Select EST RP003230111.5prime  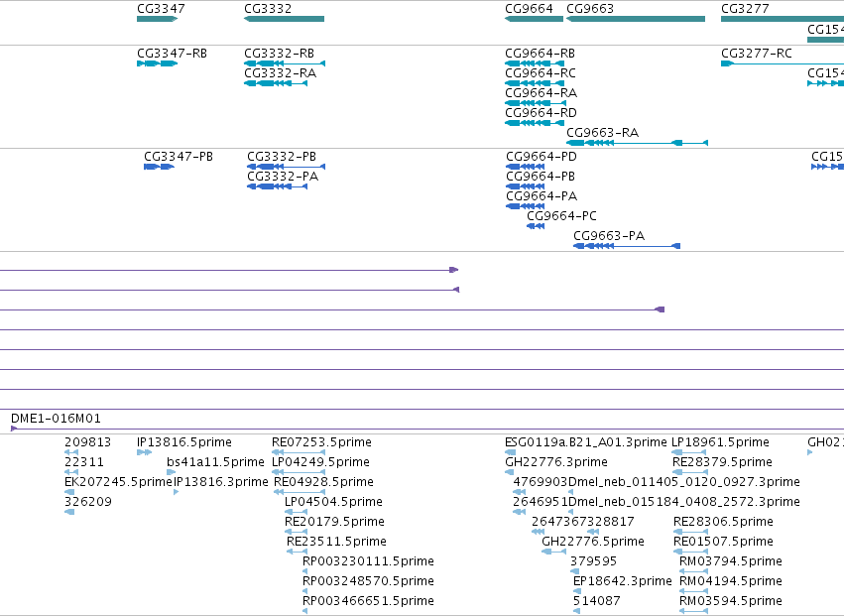(305, 571)
